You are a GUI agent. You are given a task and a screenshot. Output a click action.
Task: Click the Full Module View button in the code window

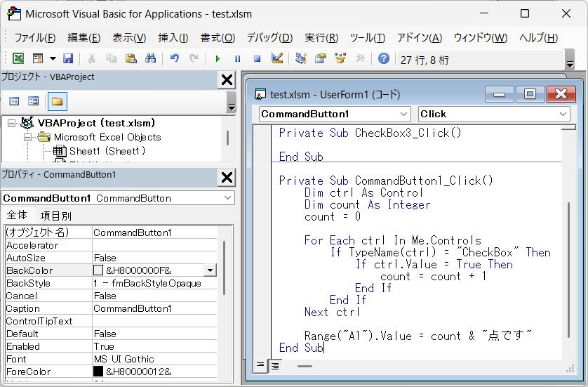pos(275,366)
